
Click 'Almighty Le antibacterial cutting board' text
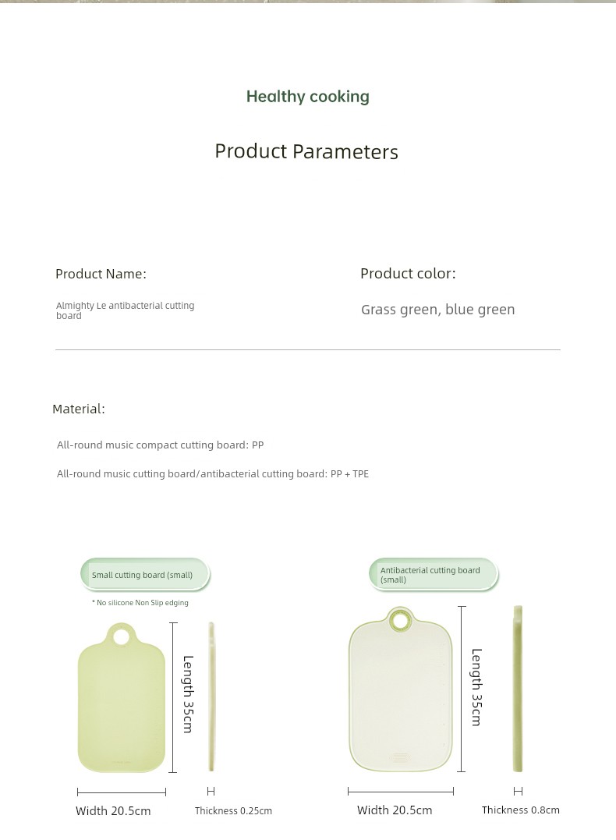(x=126, y=310)
